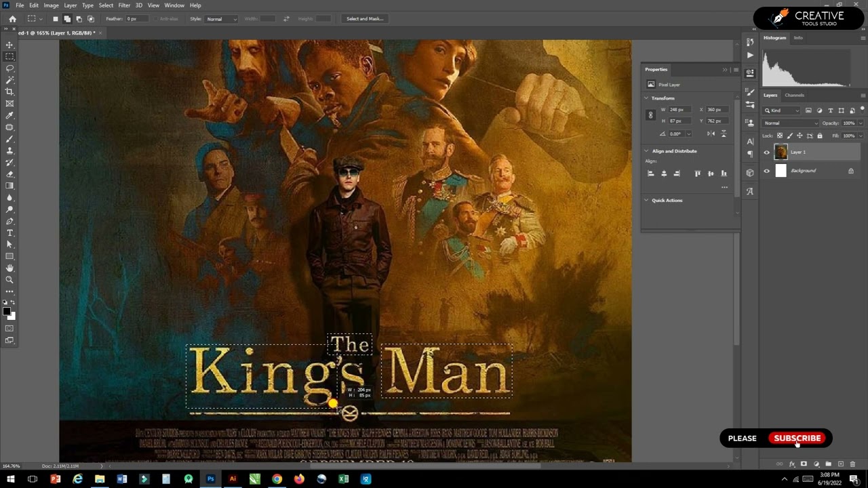Image resolution: width=868 pixels, height=488 pixels.
Task: Choose New selection mode icon
Action: click(x=55, y=19)
